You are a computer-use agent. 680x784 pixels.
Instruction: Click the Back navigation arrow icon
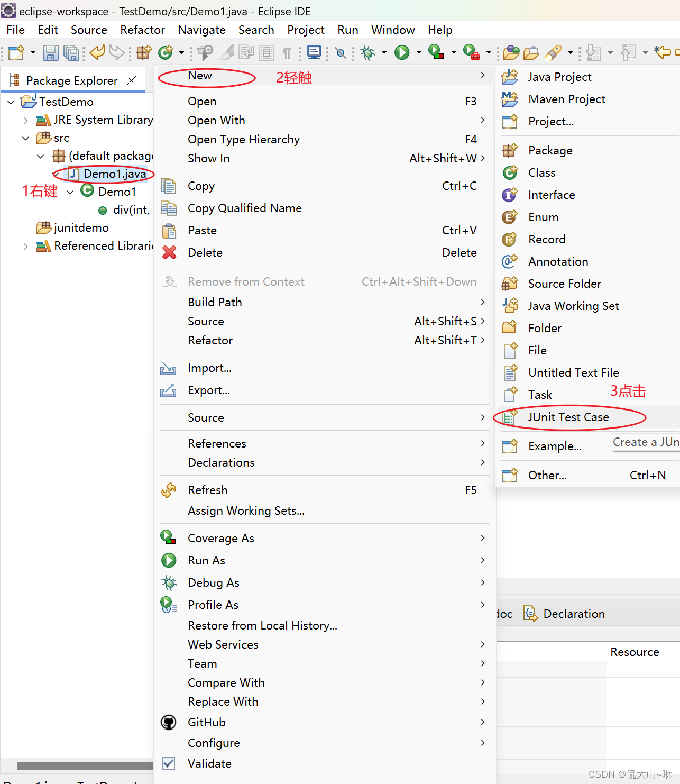click(x=663, y=52)
